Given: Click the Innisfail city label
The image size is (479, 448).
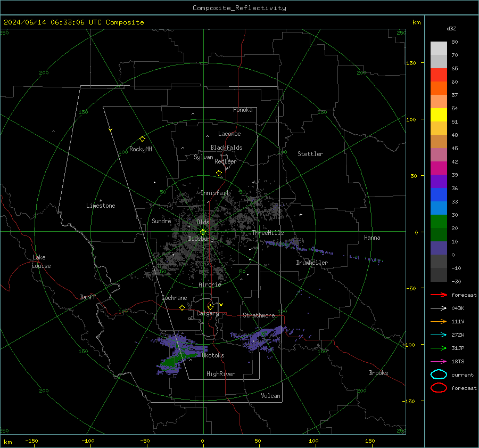Looking at the screenshot, I should (x=215, y=193).
